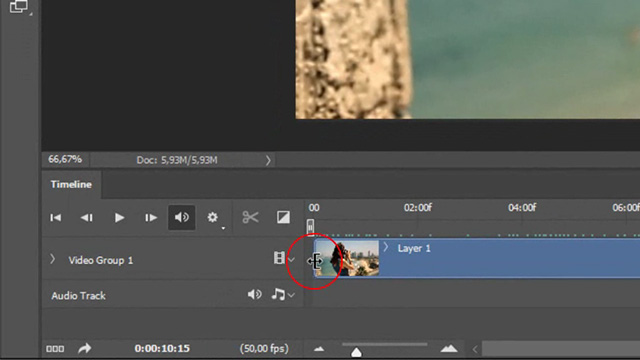Toggle audio playback speaker button
The width and height of the screenshot is (640, 360).
(182, 217)
